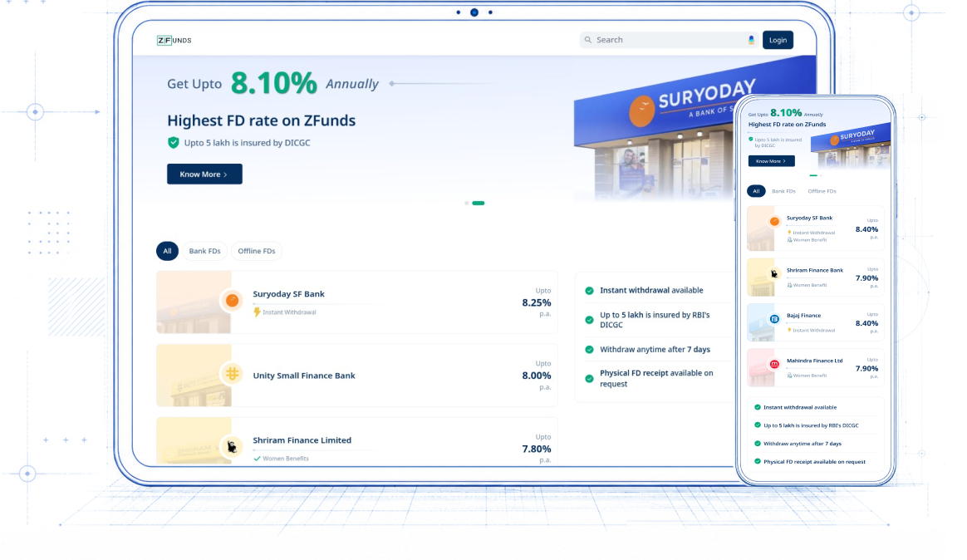This screenshot has height=560, width=967.
Task: Click the check icon beside Instant withdrawal available on the phone
Action: 758,407
